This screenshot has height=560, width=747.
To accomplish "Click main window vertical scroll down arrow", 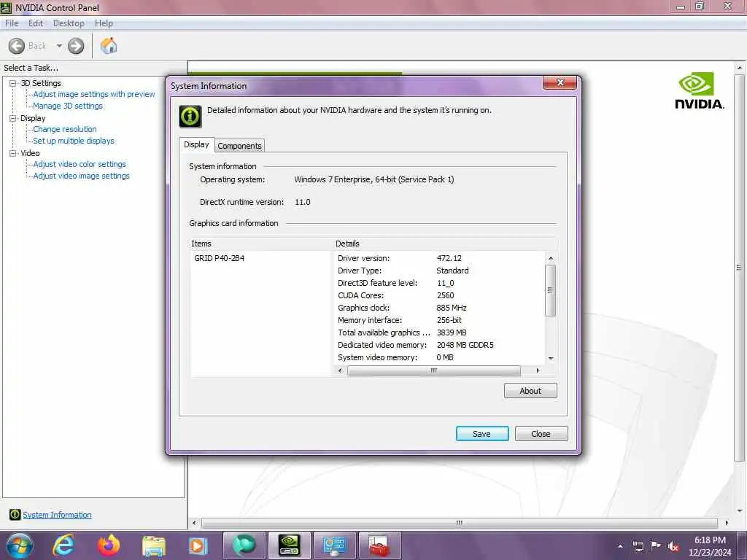I will 740,511.
